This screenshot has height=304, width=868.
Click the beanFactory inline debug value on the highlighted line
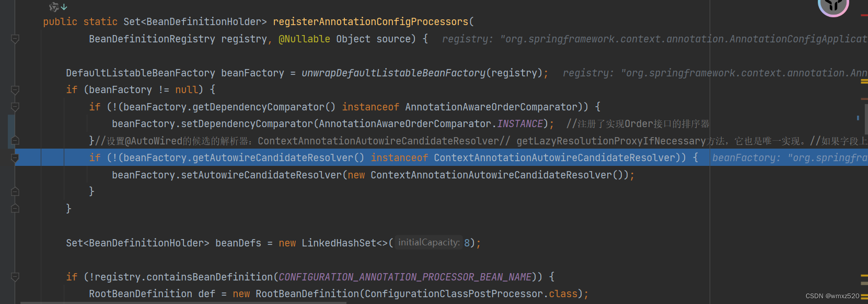[x=790, y=157]
